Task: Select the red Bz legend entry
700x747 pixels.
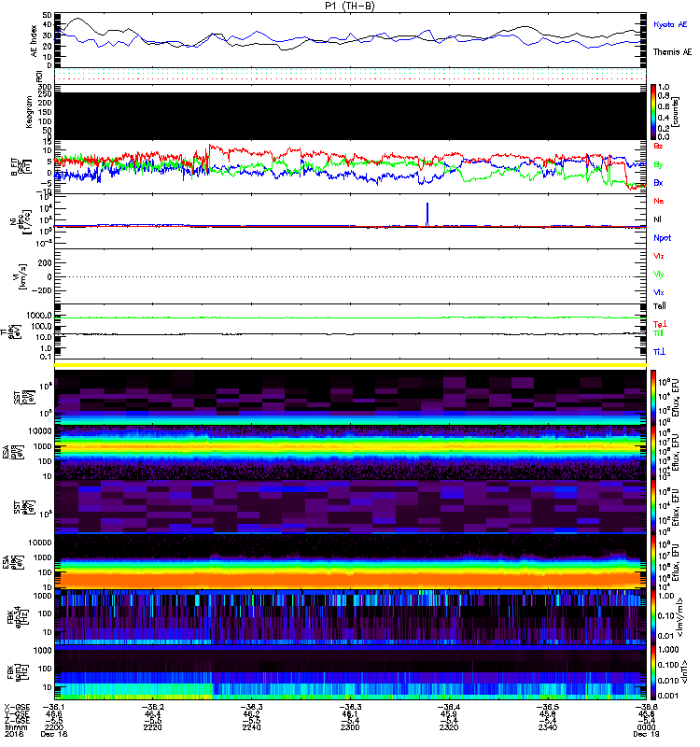Action: click(659, 147)
